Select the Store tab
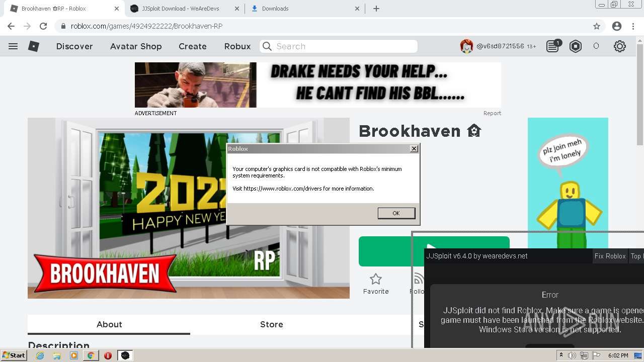644x362 pixels. click(272, 324)
